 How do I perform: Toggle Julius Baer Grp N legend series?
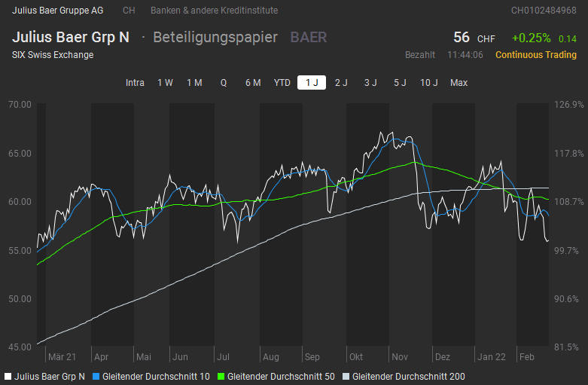[45, 375]
